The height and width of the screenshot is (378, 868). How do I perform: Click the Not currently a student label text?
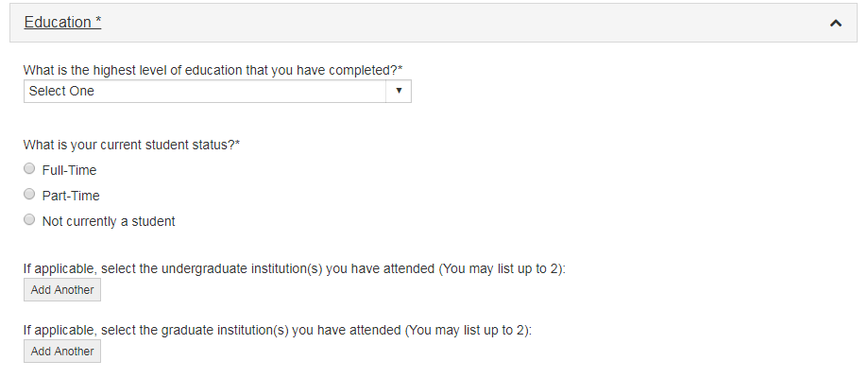pos(109,221)
